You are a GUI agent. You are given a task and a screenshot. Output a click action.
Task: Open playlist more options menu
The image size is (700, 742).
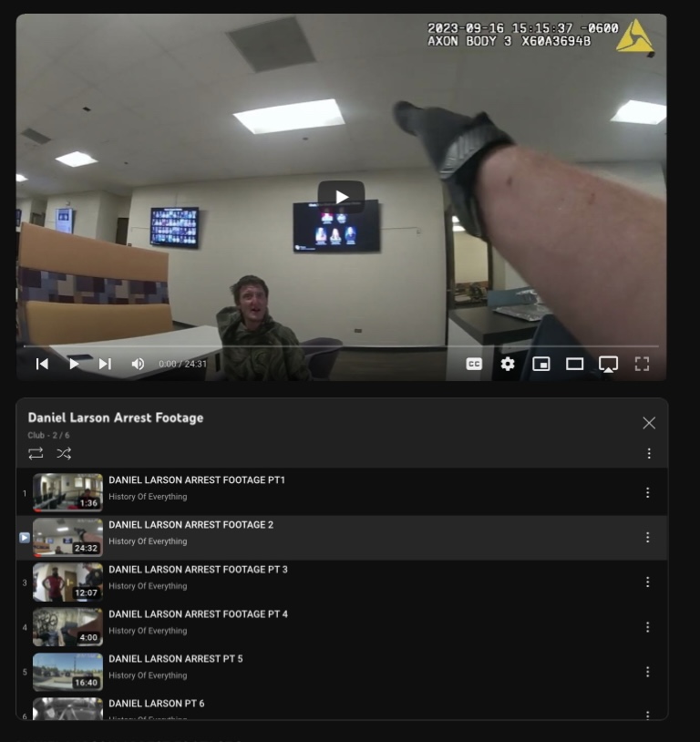pyautogui.click(x=649, y=453)
